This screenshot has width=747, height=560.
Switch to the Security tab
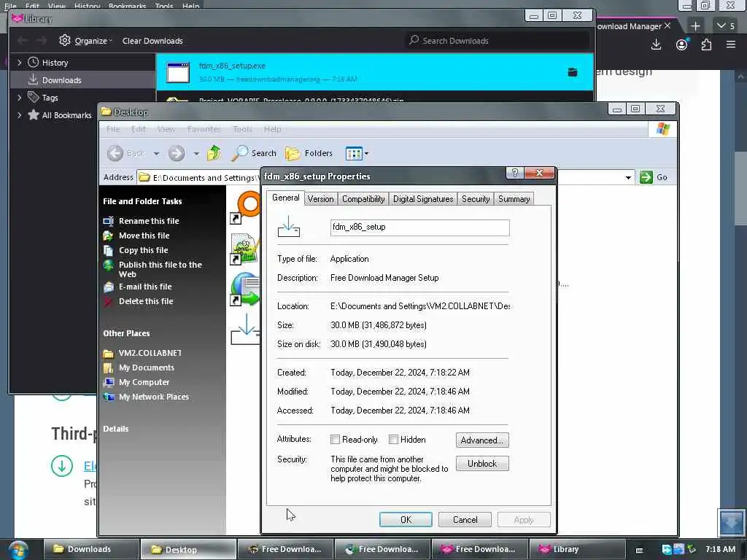(x=476, y=198)
